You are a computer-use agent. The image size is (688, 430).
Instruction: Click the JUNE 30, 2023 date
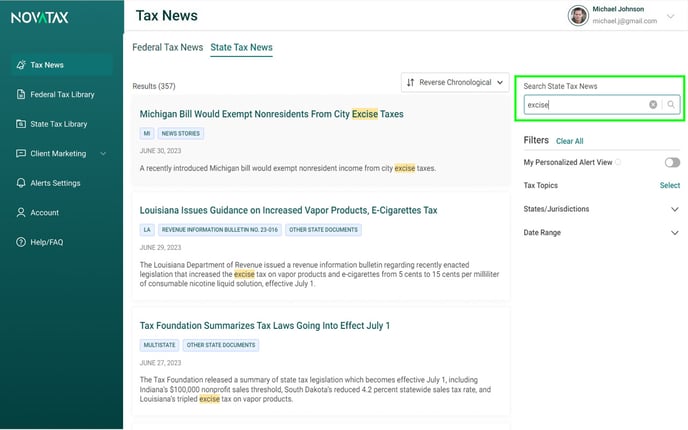click(x=160, y=150)
